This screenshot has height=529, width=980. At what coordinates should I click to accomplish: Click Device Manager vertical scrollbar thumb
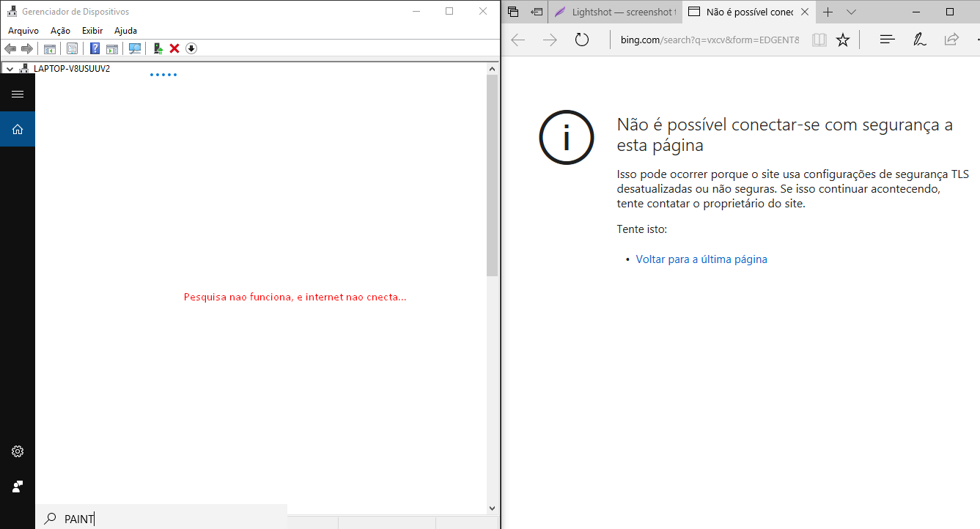click(492, 174)
